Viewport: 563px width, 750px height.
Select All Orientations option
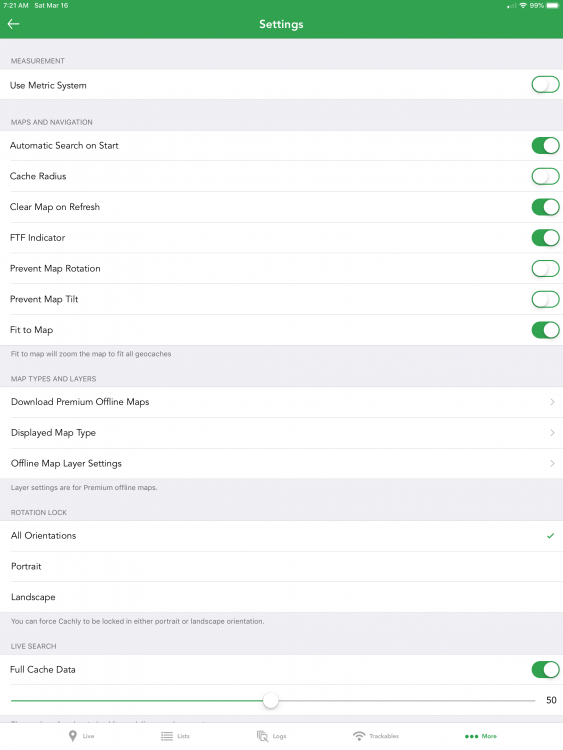point(281,536)
